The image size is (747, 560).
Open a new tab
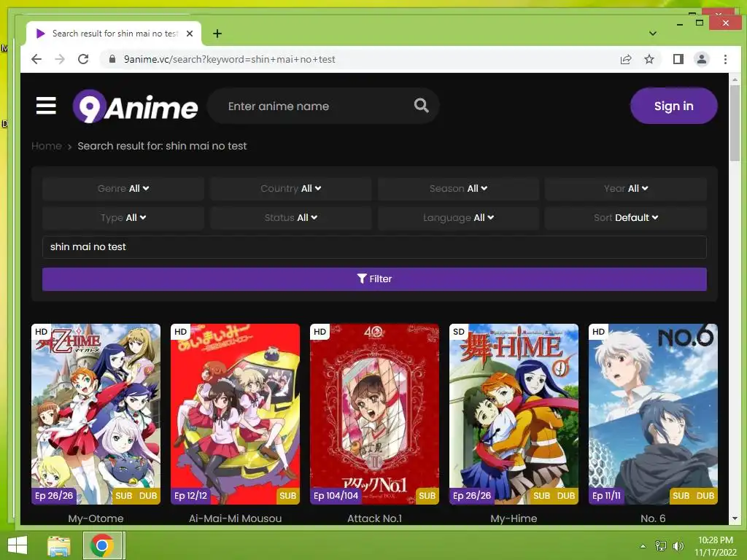(x=217, y=34)
